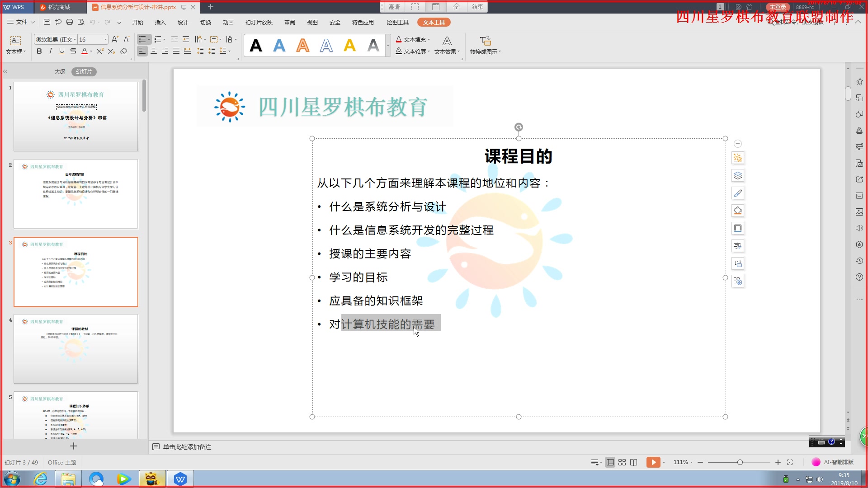Switch to slide sorter view
Image resolution: width=868 pixels, height=488 pixels.
click(622, 462)
